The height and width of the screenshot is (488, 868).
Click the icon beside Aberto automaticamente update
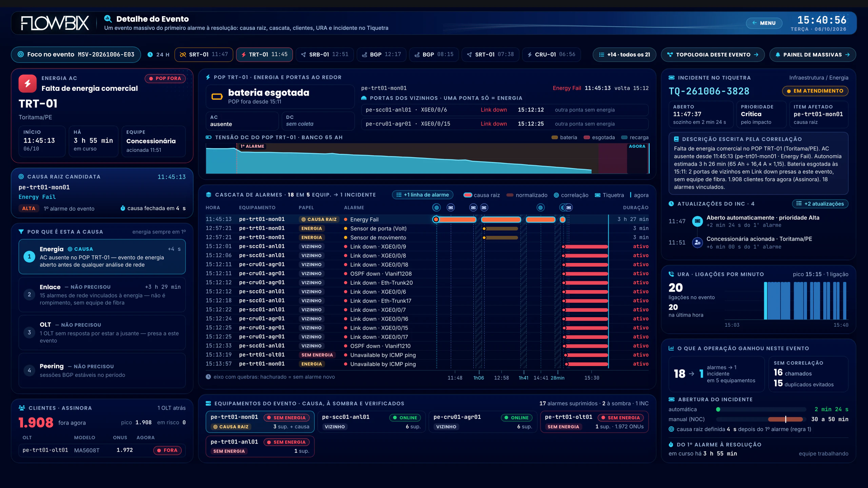coord(697,221)
